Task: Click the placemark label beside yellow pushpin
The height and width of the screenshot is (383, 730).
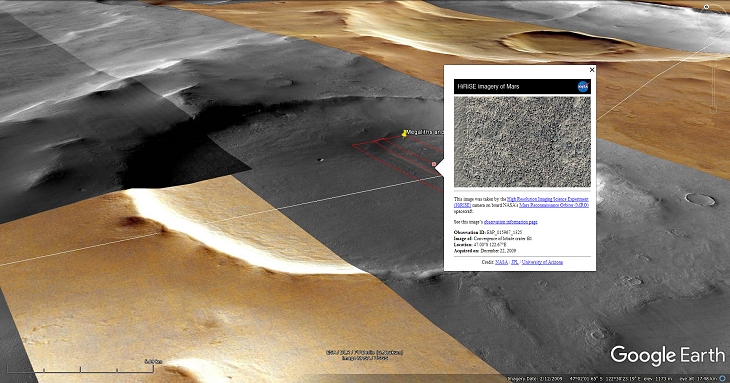Action: click(x=426, y=133)
